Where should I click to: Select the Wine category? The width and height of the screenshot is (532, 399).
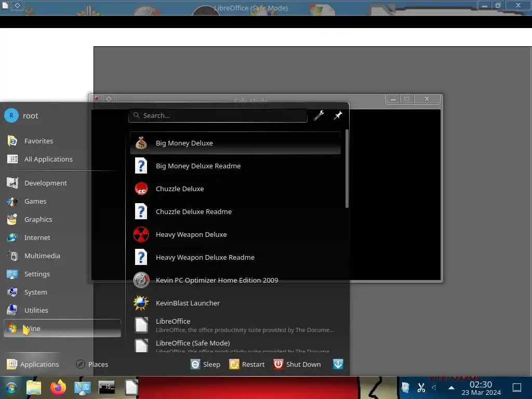click(x=62, y=328)
